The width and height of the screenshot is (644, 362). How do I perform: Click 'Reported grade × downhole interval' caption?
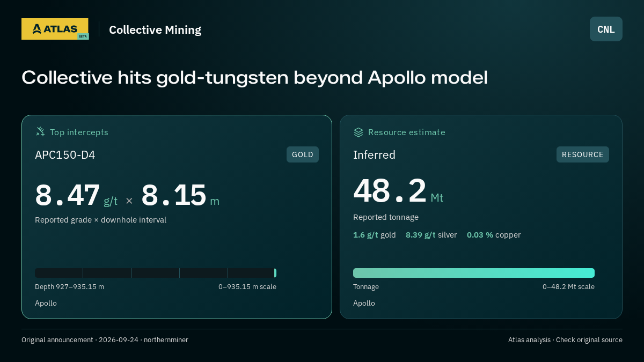point(101,220)
